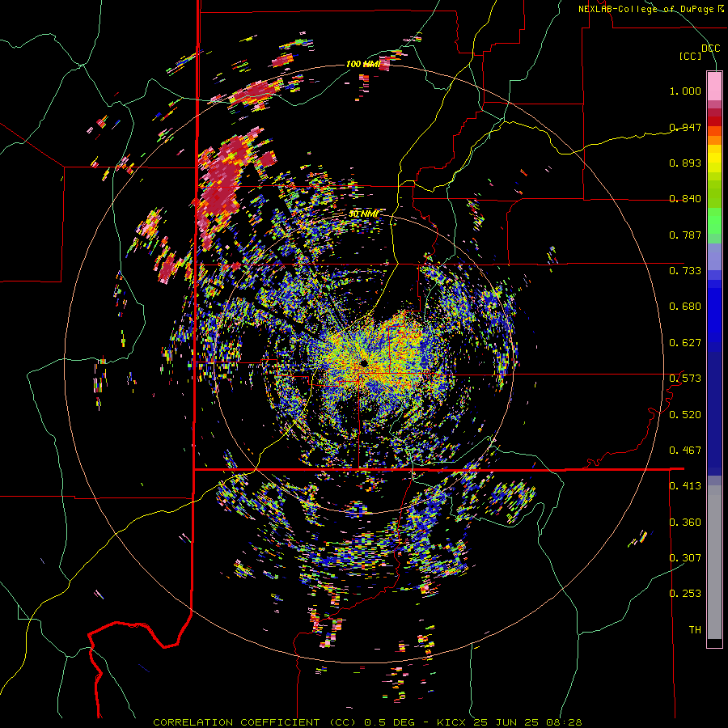Click the [CC] label above the color scale
The height and width of the screenshot is (728, 728).
coord(691,56)
